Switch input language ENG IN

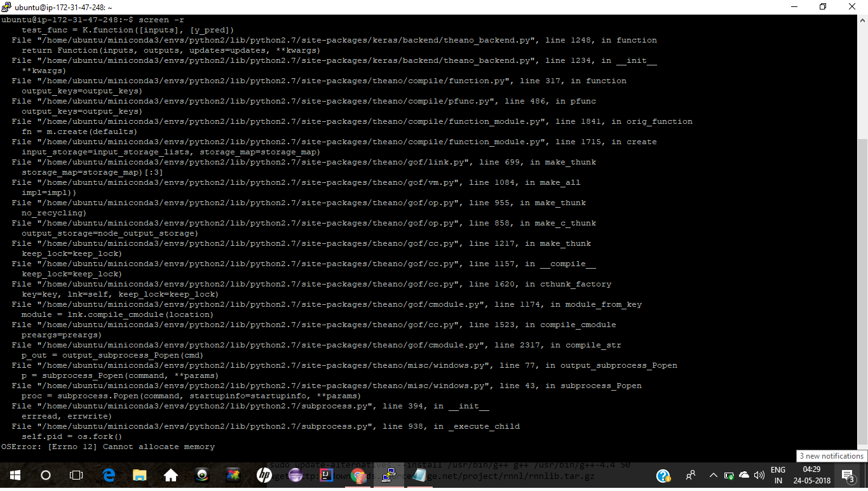778,475
